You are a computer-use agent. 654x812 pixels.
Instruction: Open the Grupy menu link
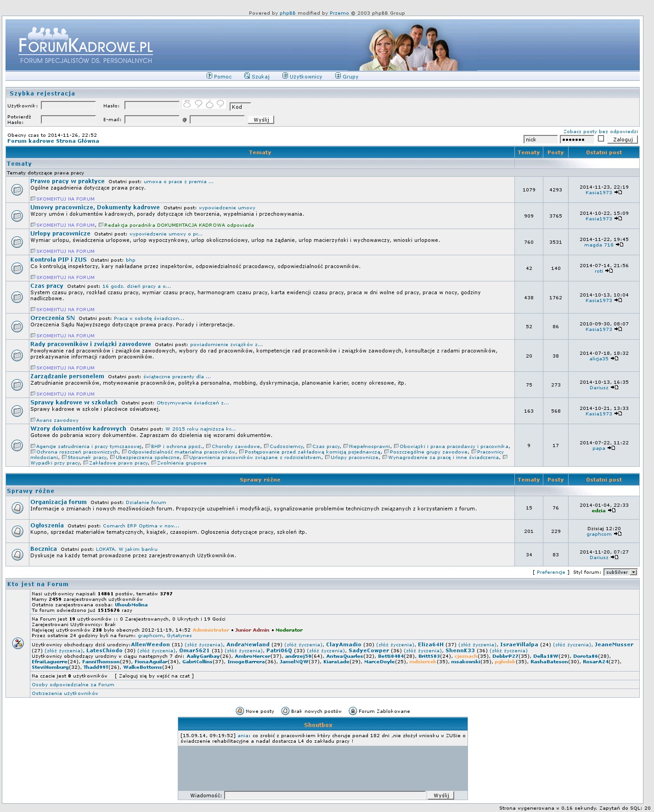tap(350, 77)
